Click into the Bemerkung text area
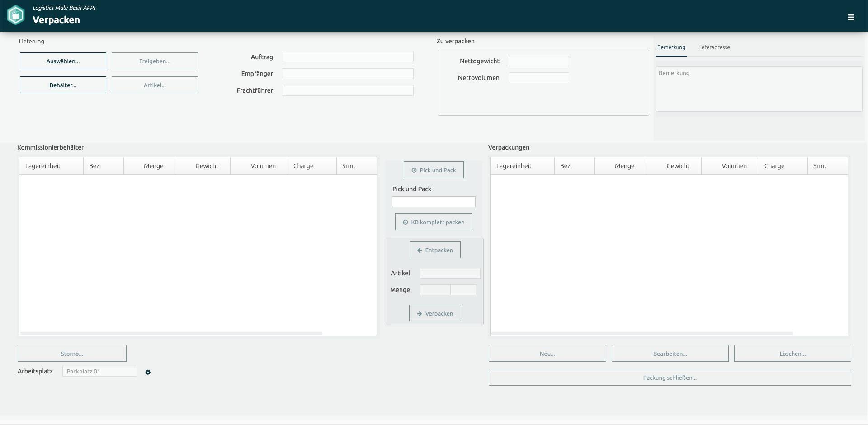Image resolution: width=868 pixels, height=425 pixels. tap(759, 89)
